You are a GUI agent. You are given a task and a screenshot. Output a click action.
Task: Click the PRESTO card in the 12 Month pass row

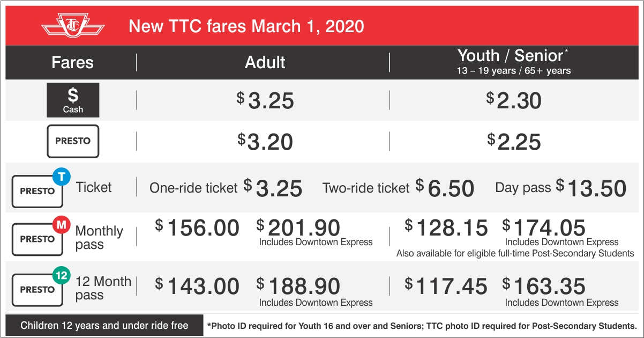(38, 290)
